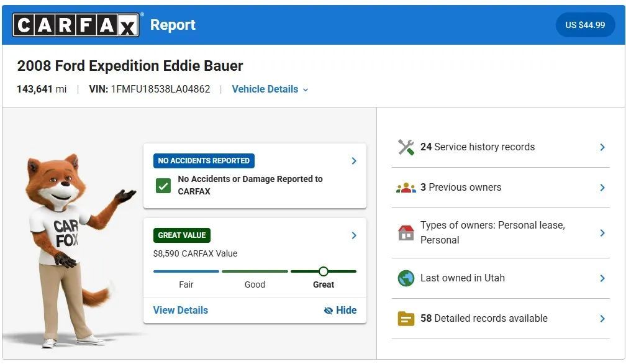Click the US $44.99 price button

584,25
